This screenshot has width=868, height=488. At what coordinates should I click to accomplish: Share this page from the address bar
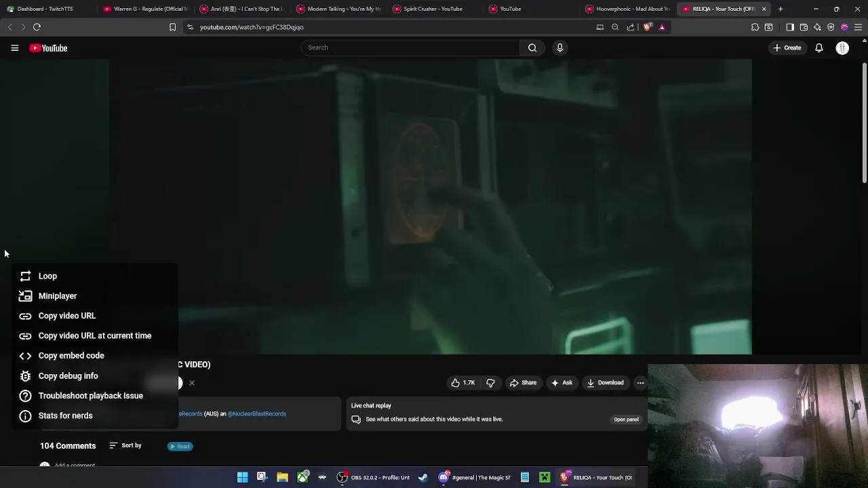click(x=631, y=27)
